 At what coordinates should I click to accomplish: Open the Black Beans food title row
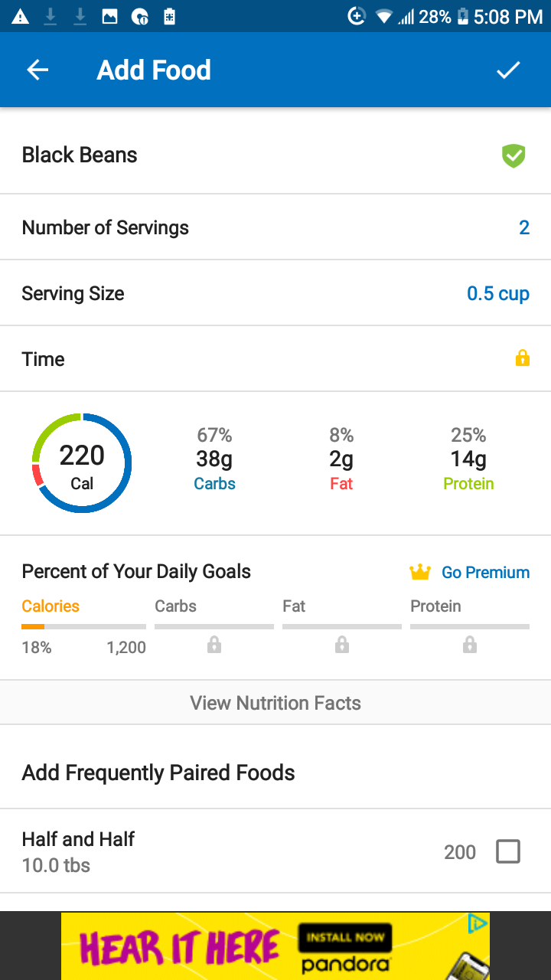click(x=275, y=155)
